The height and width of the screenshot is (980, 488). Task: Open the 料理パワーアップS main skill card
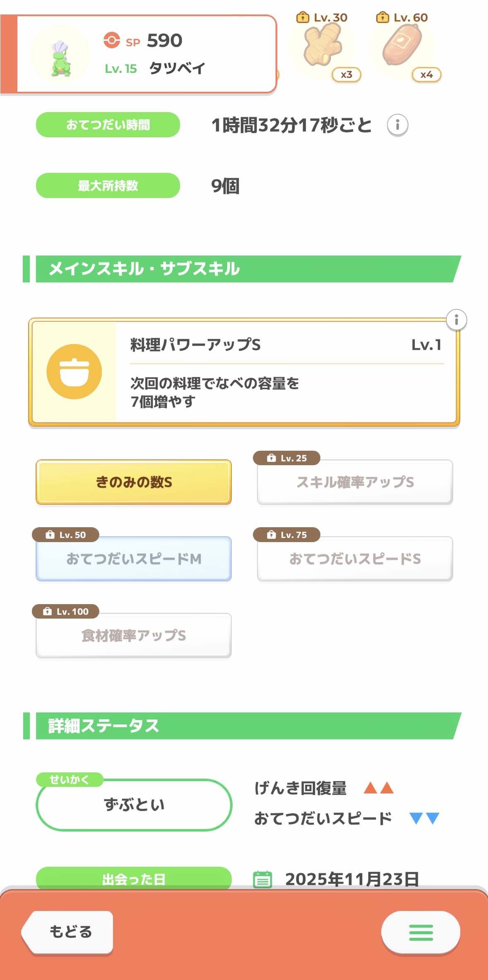click(244, 372)
